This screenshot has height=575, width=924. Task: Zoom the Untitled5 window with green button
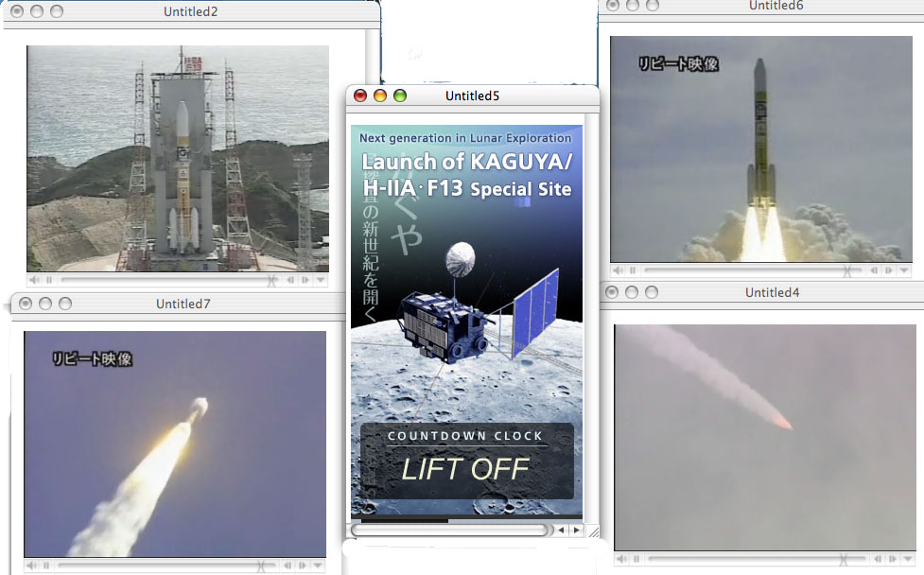399,96
